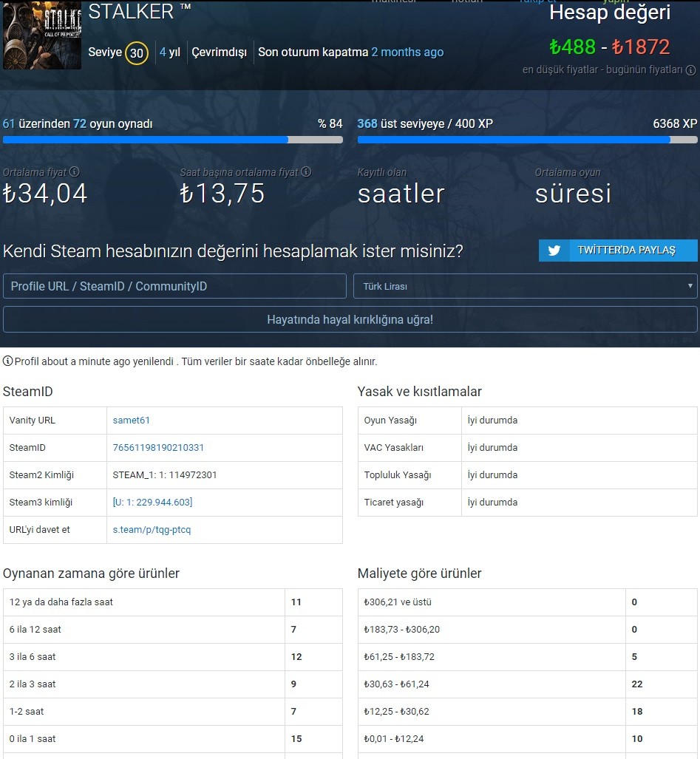
Task: Click the Twitter bird icon
Action: pos(554,251)
